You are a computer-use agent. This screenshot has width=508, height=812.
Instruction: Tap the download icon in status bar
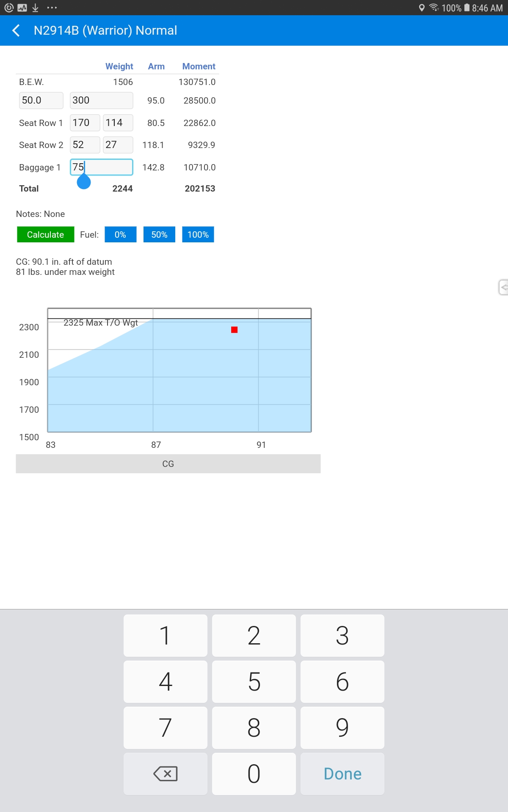click(36, 8)
